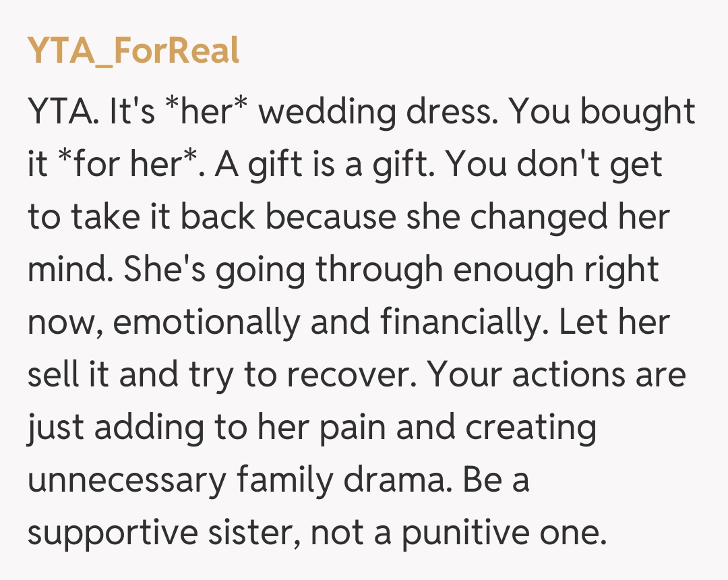This screenshot has width=728, height=580.
Task: Click the phrase "she changed her"
Action: pyautogui.click(x=568, y=216)
